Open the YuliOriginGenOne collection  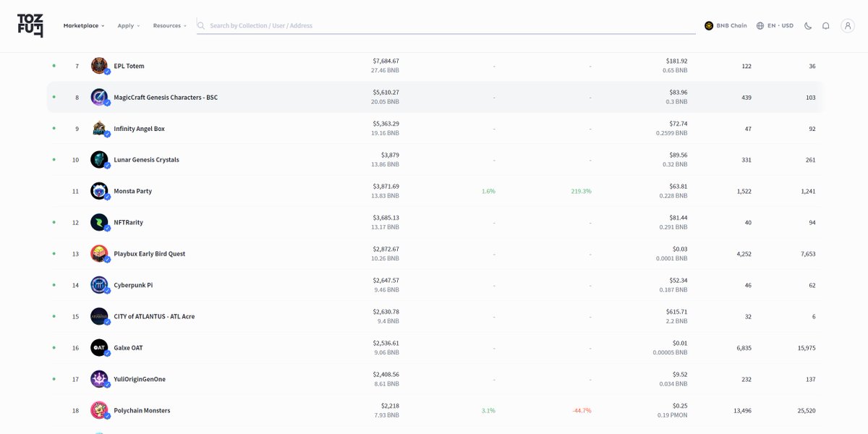[140, 379]
